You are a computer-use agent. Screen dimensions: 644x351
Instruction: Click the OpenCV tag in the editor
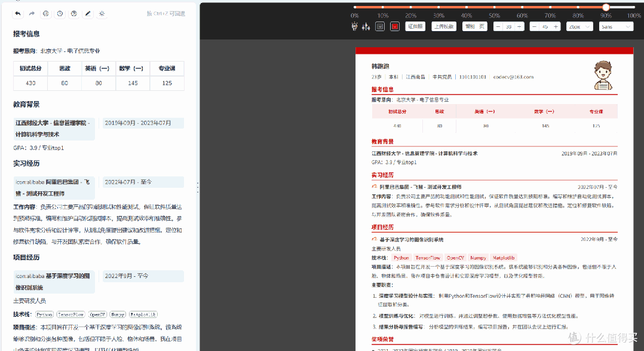coord(97,315)
